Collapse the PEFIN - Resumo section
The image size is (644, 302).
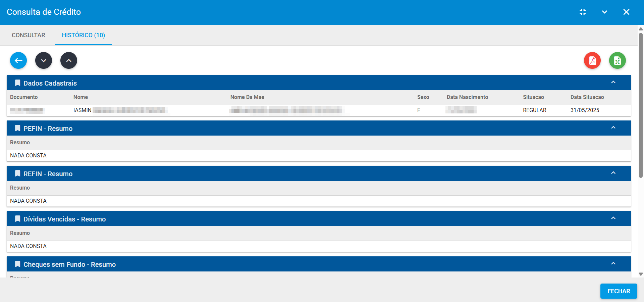click(613, 128)
